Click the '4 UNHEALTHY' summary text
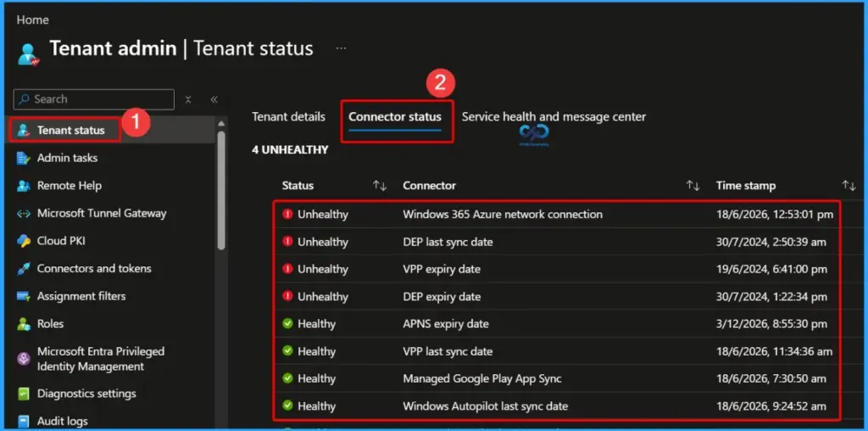The width and height of the screenshot is (868, 431). 290,150
